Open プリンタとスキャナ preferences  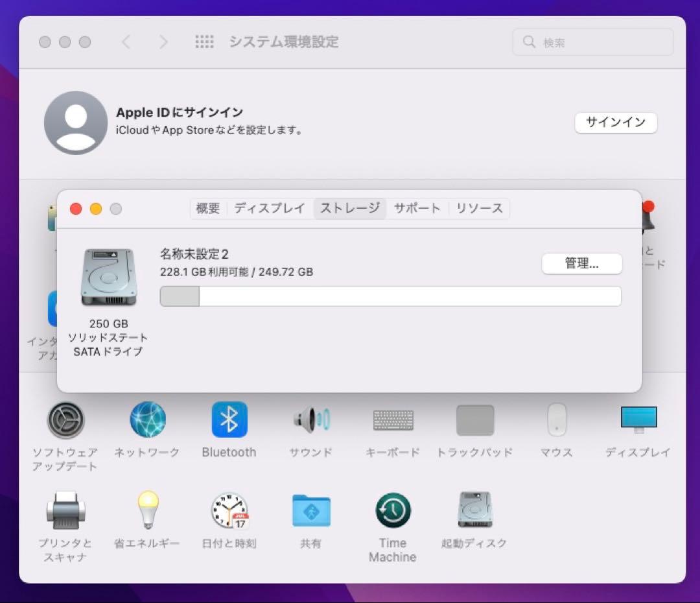pos(65,511)
